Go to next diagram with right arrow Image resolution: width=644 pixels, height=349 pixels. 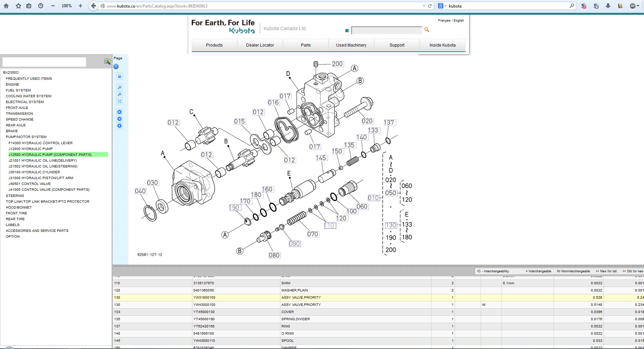(119, 119)
